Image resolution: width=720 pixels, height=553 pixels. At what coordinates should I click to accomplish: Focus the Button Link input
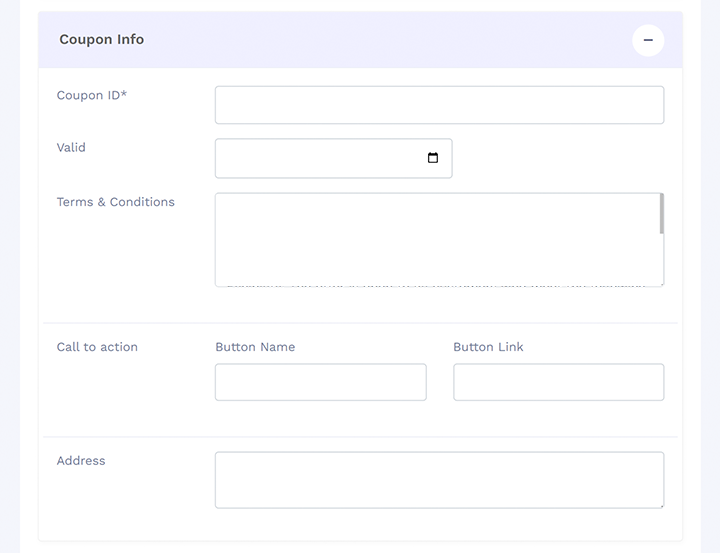(x=558, y=382)
